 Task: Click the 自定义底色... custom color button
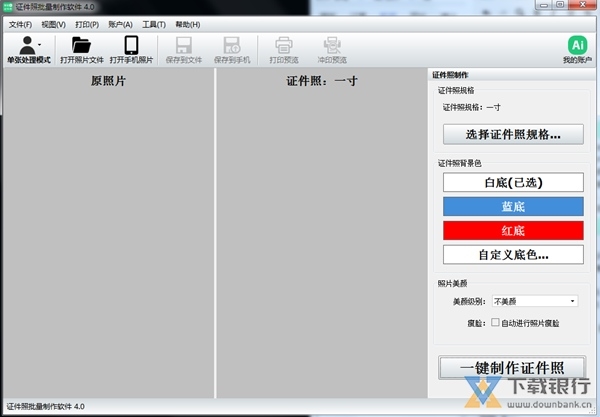pyautogui.click(x=513, y=255)
